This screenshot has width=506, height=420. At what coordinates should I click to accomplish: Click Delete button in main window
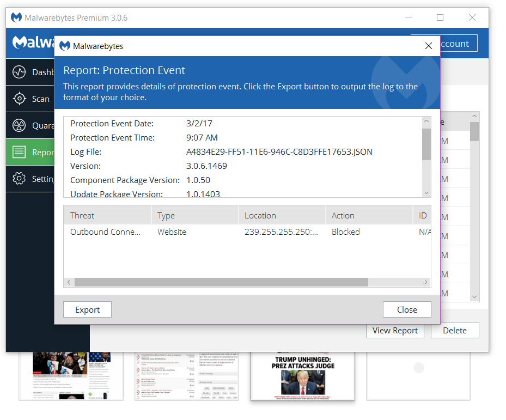455,330
